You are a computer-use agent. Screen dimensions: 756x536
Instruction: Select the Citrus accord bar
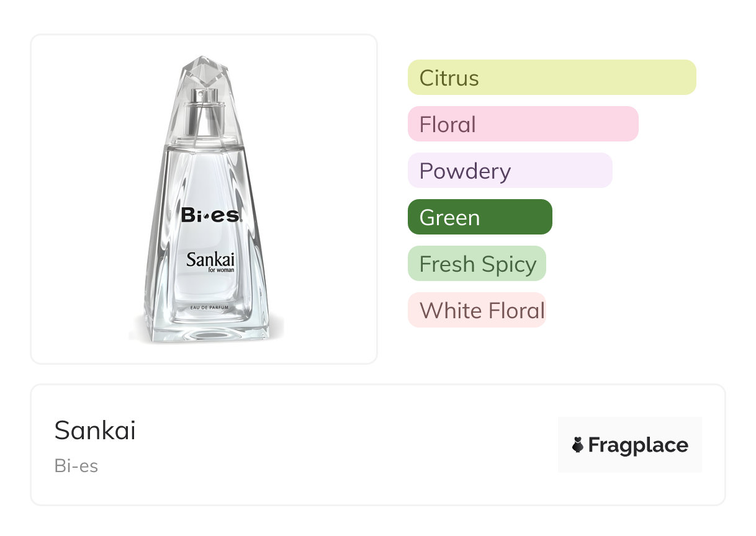coord(552,78)
